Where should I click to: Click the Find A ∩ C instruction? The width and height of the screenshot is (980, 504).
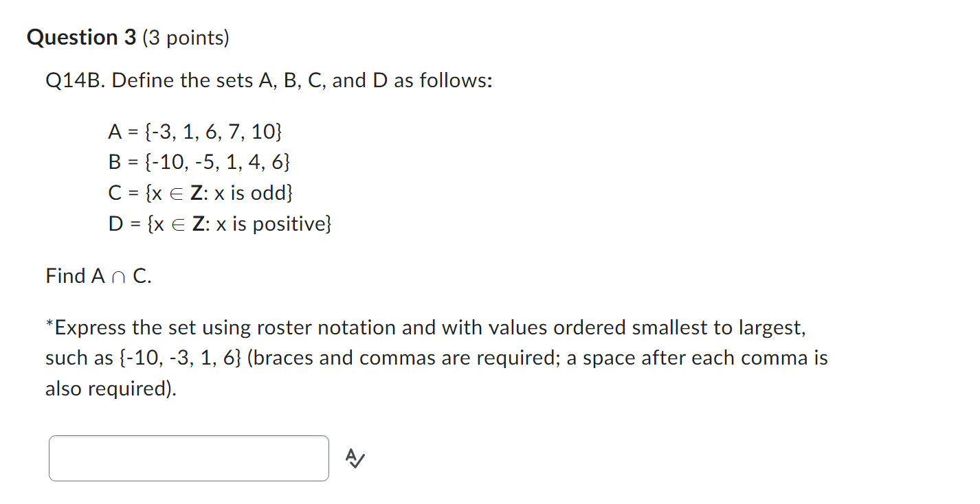click(x=97, y=275)
